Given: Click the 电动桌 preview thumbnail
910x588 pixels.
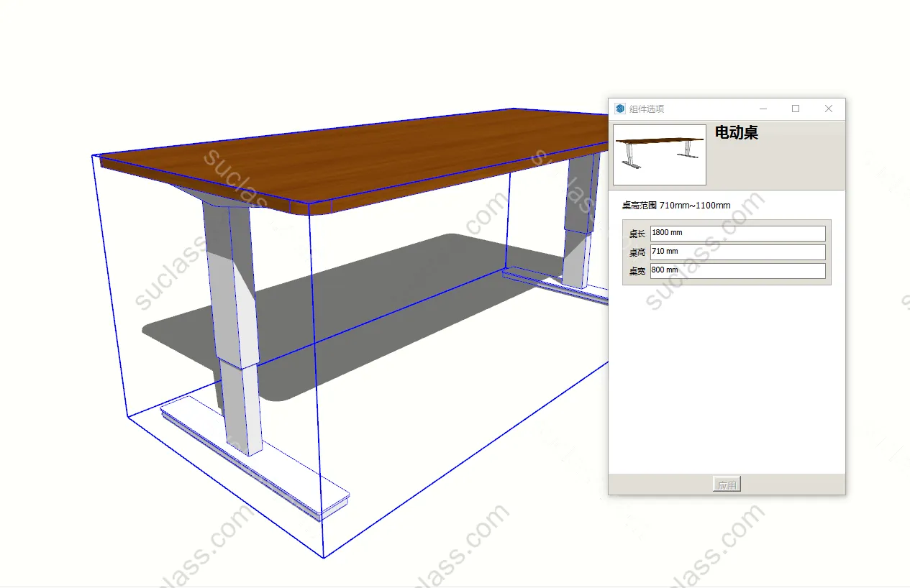Looking at the screenshot, I should 660,155.
